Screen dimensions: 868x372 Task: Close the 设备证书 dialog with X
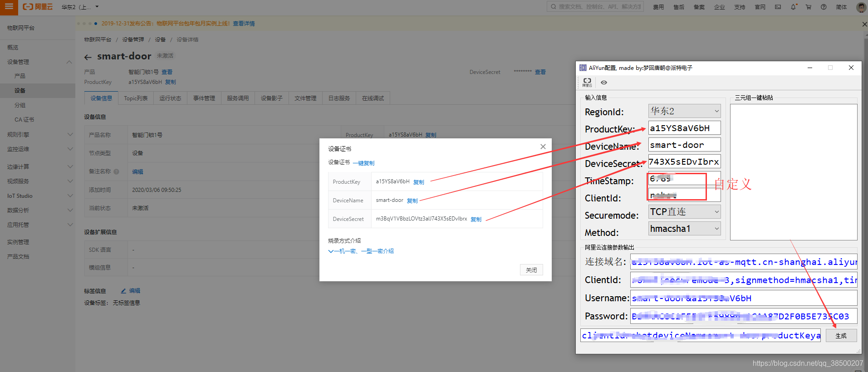[x=543, y=147]
